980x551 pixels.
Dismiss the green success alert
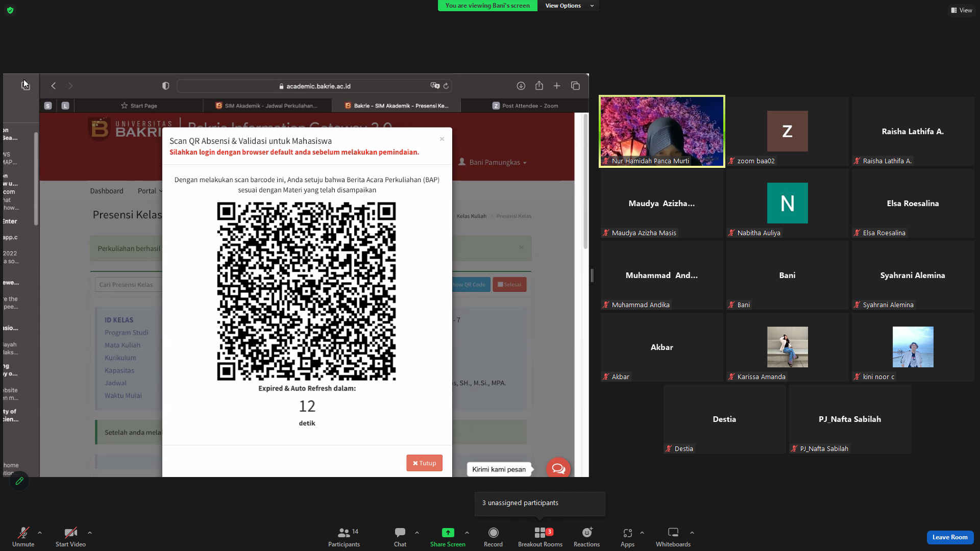[521, 247]
